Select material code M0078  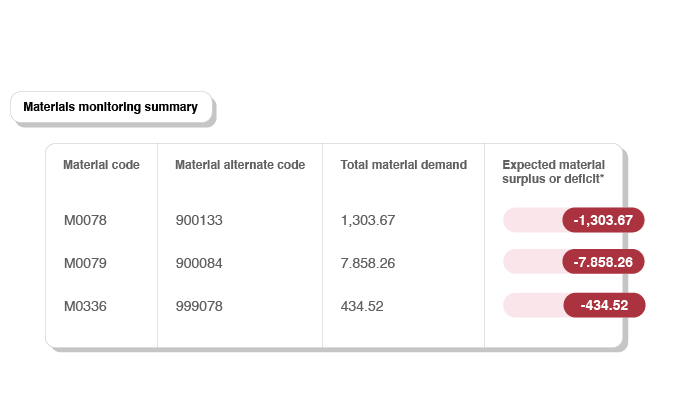tap(85, 220)
